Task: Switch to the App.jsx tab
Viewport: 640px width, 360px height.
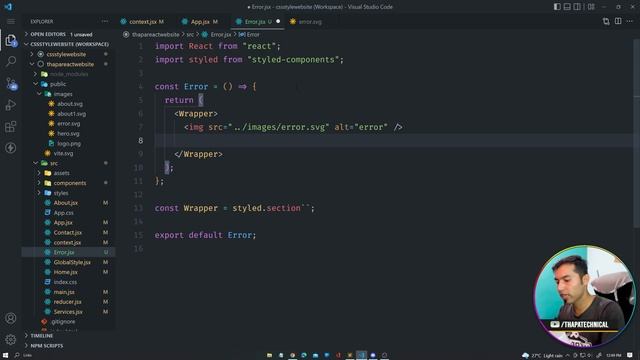Action: 200,22
